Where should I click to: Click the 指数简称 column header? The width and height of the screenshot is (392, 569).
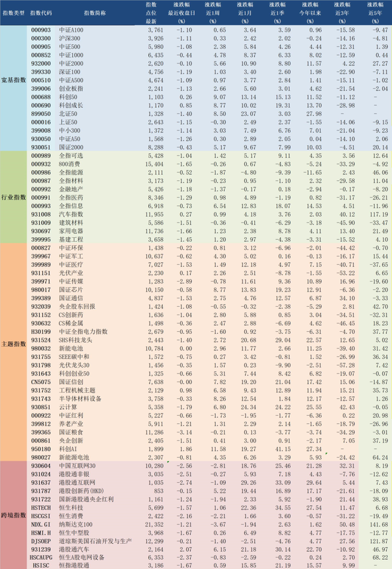coord(95,13)
